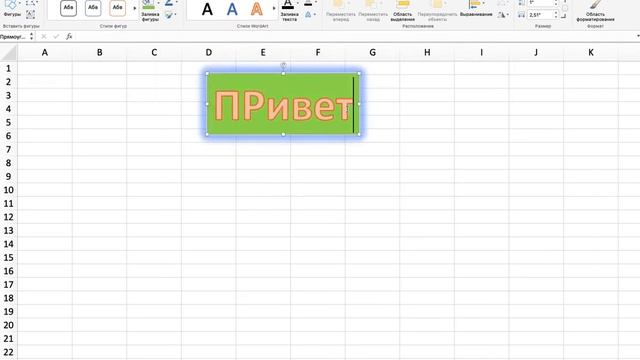Open the Фигуры shapes gallery
Image resolution: width=640 pixels, height=360 pixels.
[12, 8]
